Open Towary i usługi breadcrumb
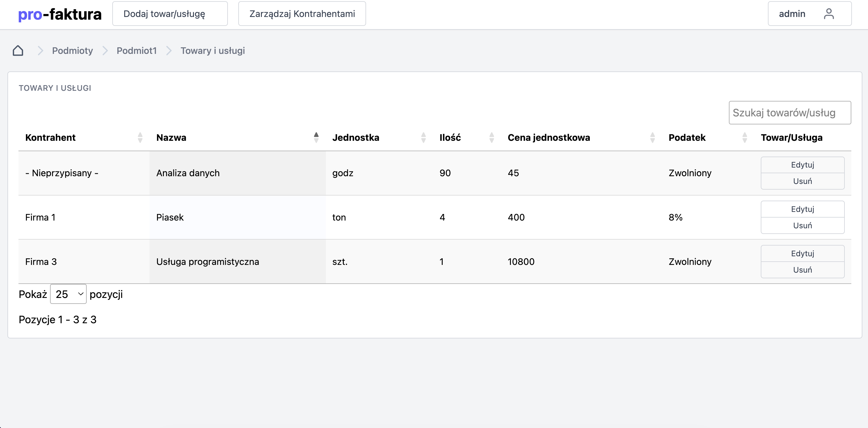The image size is (868, 428). [213, 51]
